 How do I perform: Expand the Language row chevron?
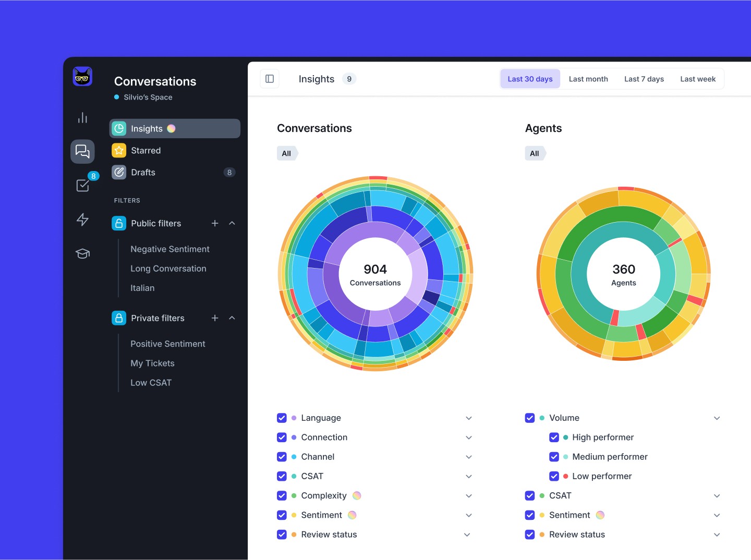click(x=469, y=418)
